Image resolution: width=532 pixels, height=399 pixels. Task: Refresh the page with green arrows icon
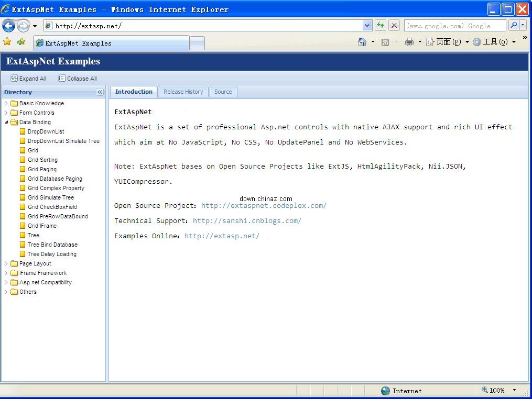(x=381, y=26)
